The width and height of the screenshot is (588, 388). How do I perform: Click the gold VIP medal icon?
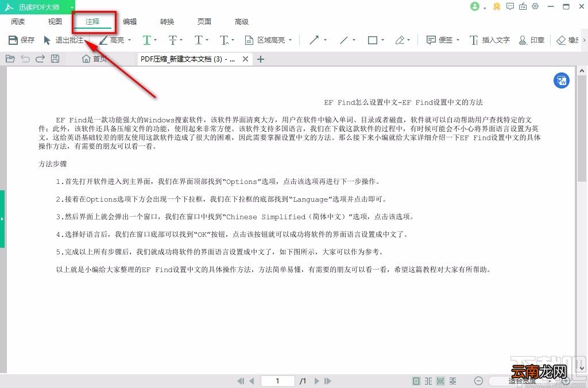tap(497, 6)
